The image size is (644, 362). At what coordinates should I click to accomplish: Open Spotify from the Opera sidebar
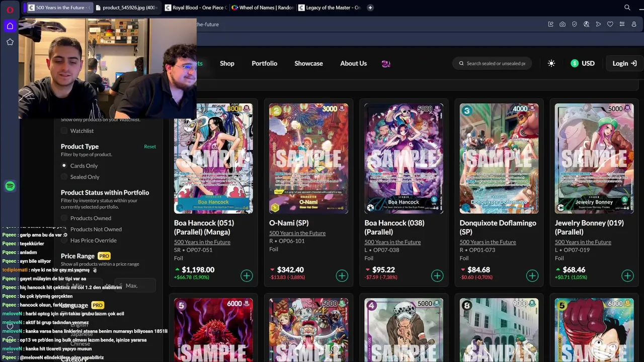click(10, 186)
